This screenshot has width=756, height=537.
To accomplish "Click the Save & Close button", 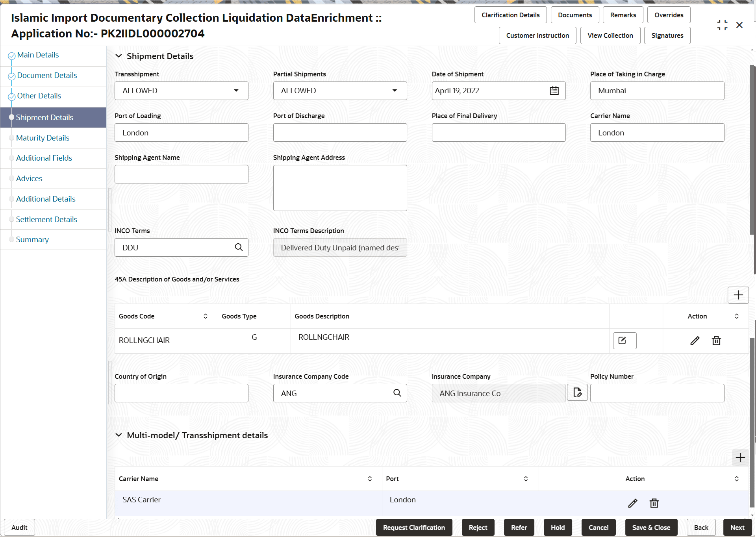I will pos(651,527).
